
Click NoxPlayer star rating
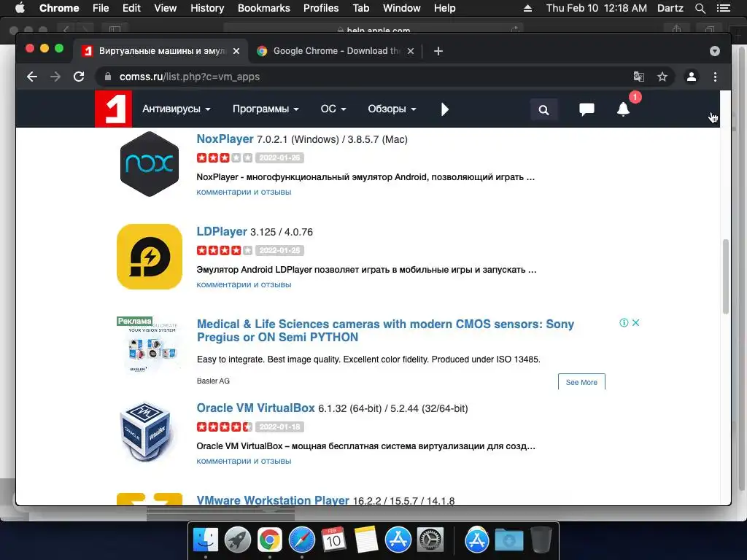pyautogui.click(x=225, y=157)
